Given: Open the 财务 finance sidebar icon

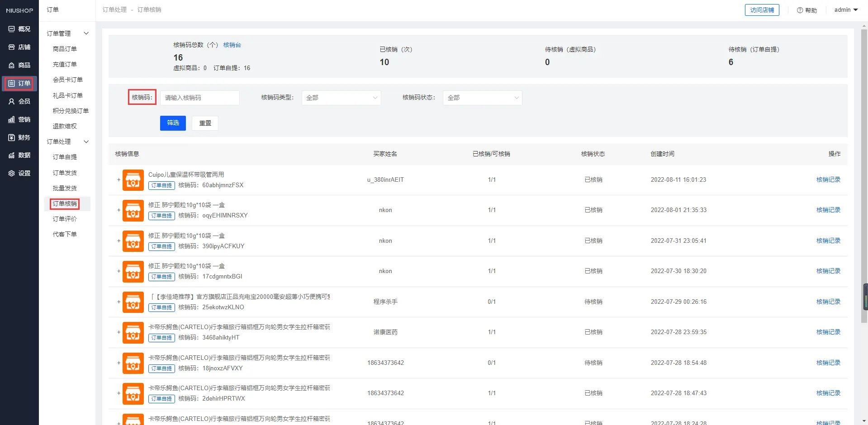Looking at the screenshot, I should pyautogui.click(x=12, y=137).
